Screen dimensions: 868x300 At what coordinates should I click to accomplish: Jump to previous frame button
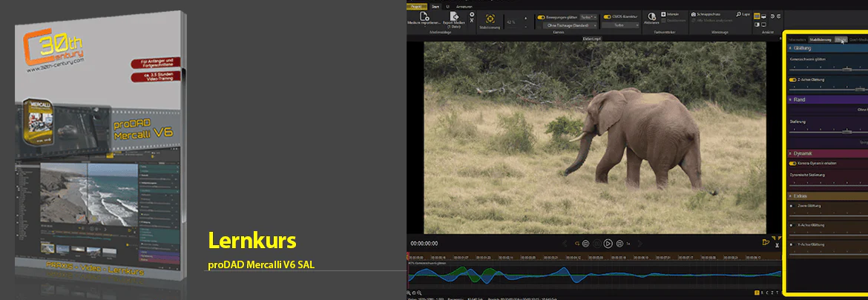585,244
